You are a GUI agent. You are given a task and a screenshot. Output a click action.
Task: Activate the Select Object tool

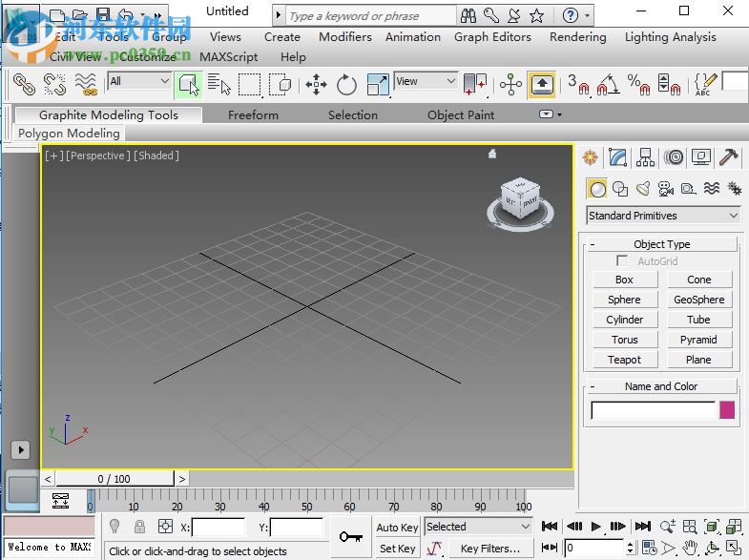[x=189, y=85]
